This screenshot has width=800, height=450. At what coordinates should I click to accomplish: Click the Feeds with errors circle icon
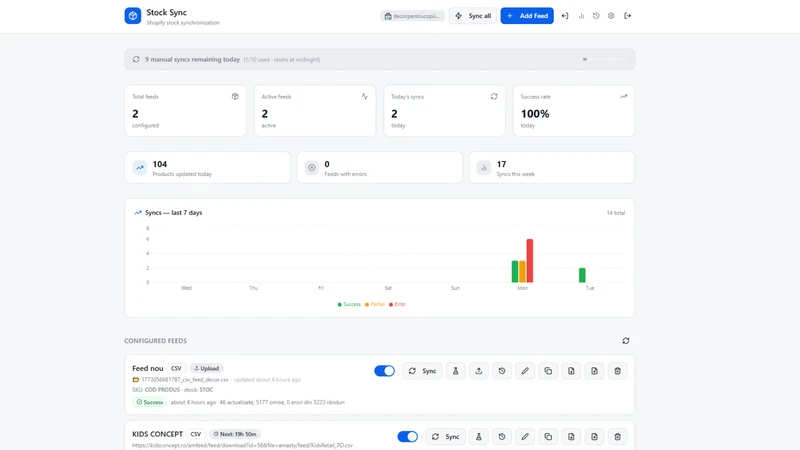(x=312, y=167)
